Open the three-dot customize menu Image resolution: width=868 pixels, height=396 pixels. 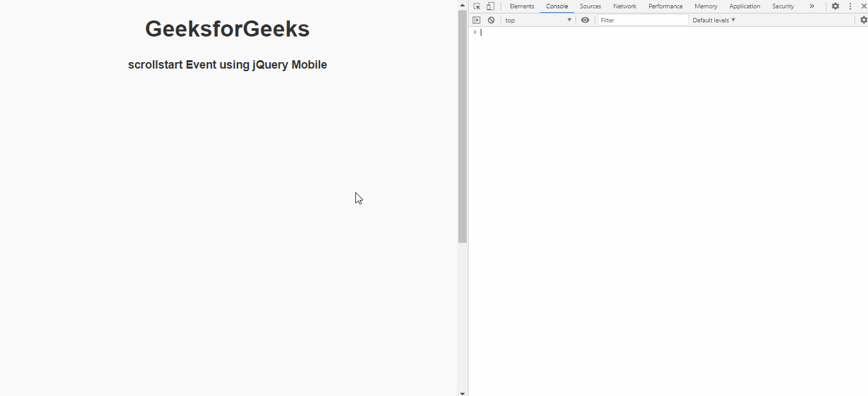[x=849, y=6]
